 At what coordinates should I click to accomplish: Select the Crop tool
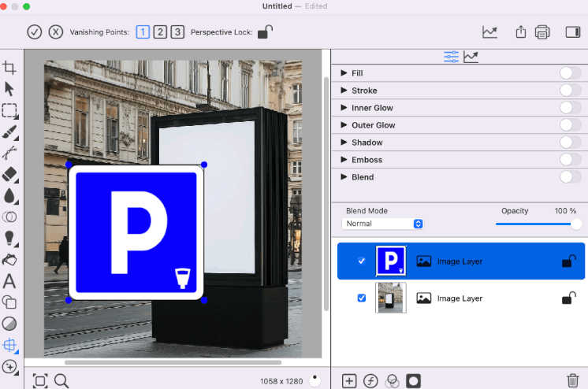pyautogui.click(x=9, y=69)
